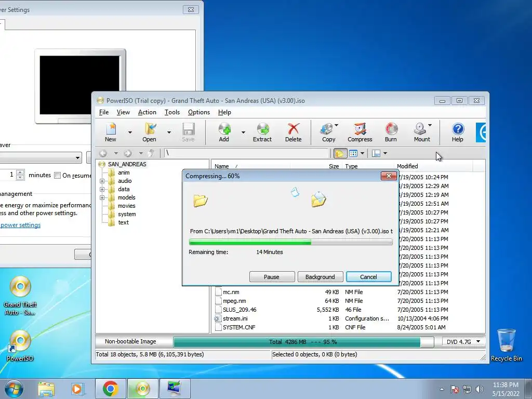Open the Add button dropdown arrow
Screen dimensions: 532x399
[x=243, y=132]
